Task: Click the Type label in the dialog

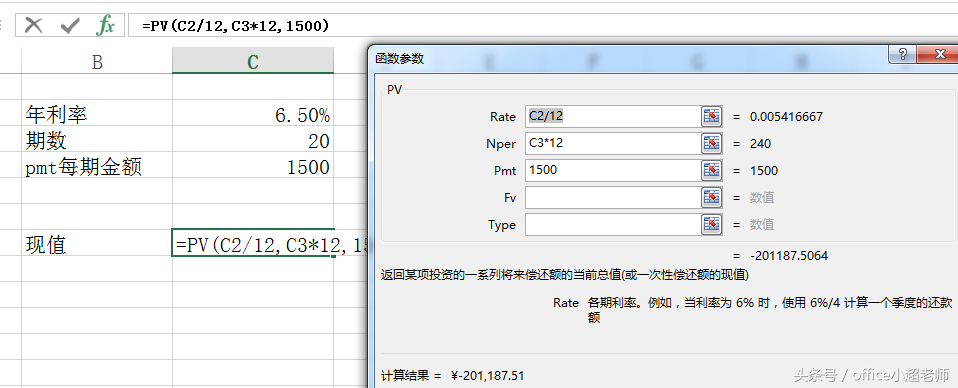Action: click(502, 225)
